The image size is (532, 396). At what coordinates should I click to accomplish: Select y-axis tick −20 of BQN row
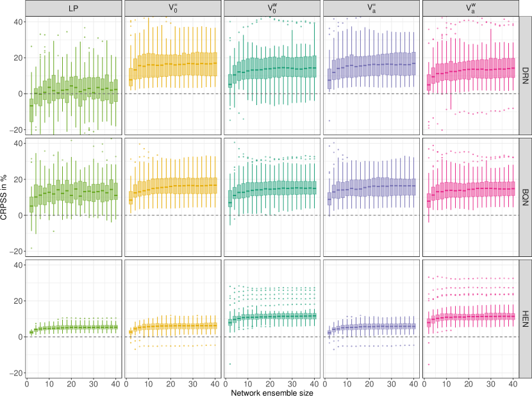(16, 251)
